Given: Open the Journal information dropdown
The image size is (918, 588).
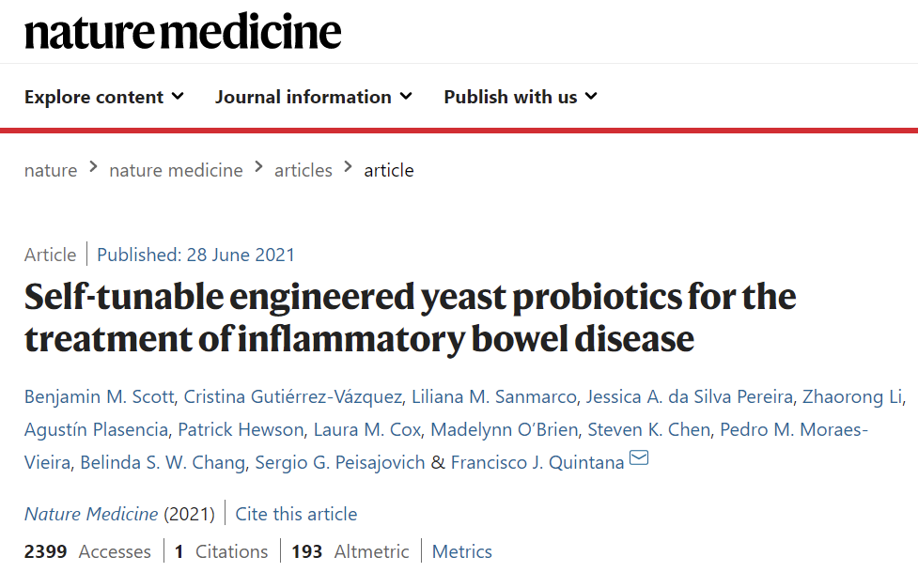Looking at the screenshot, I should coord(313,97).
